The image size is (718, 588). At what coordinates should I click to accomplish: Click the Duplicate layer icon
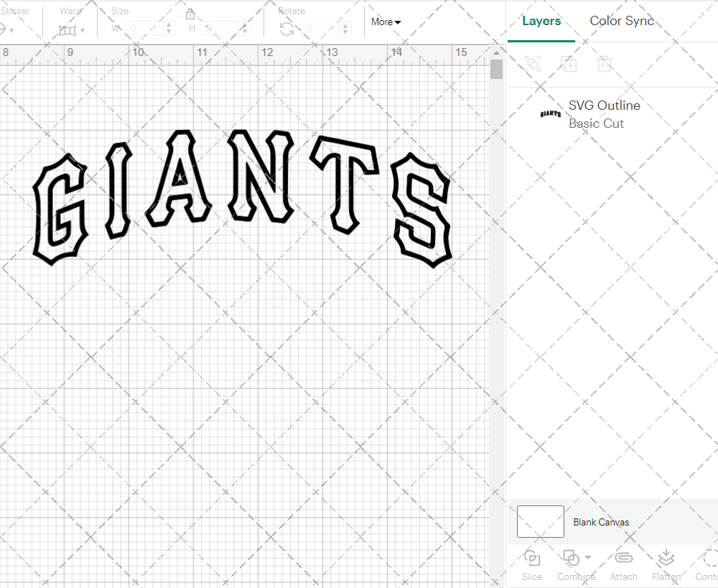click(x=569, y=64)
